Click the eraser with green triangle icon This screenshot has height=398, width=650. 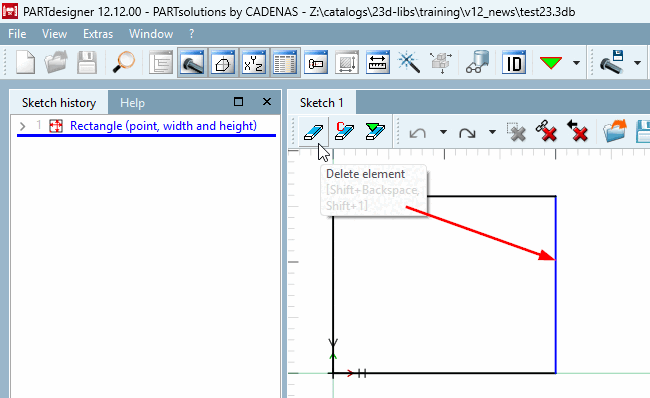point(375,132)
